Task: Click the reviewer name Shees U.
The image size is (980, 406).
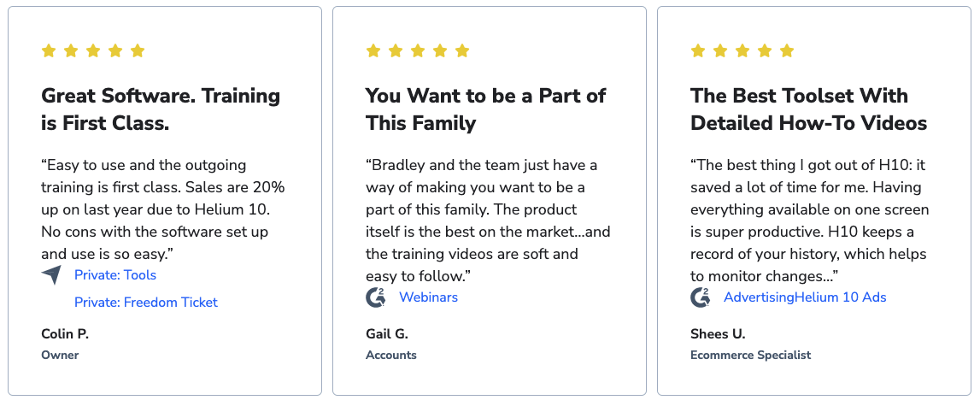Action: click(x=718, y=333)
